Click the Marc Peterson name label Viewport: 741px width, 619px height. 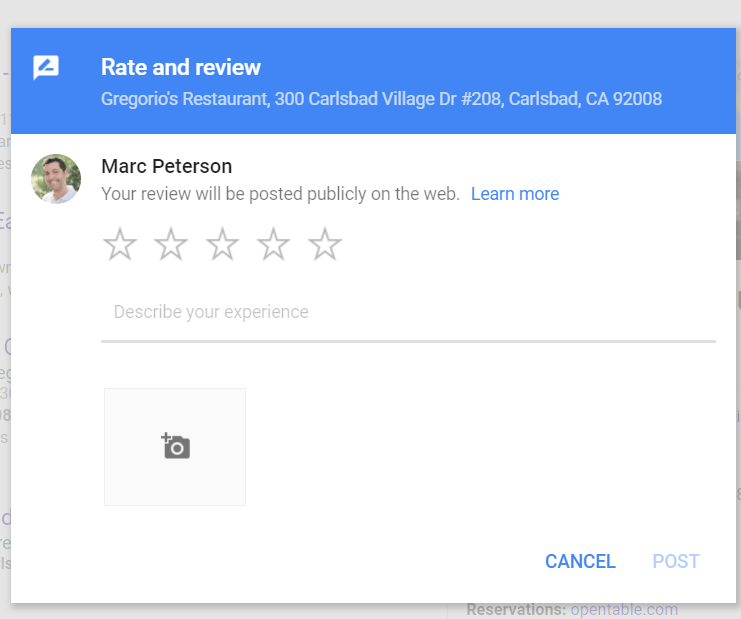[x=166, y=166]
